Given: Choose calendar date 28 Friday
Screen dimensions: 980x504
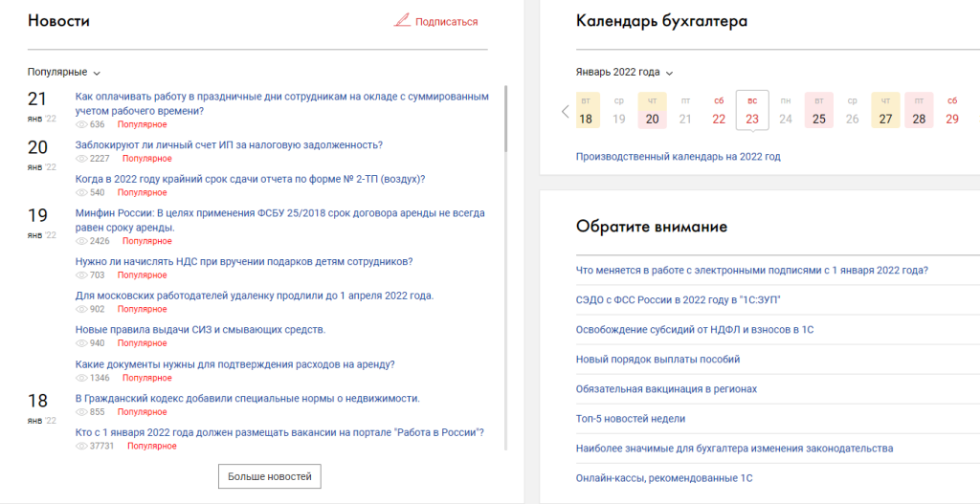Looking at the screenshot, I should (919, 111).
